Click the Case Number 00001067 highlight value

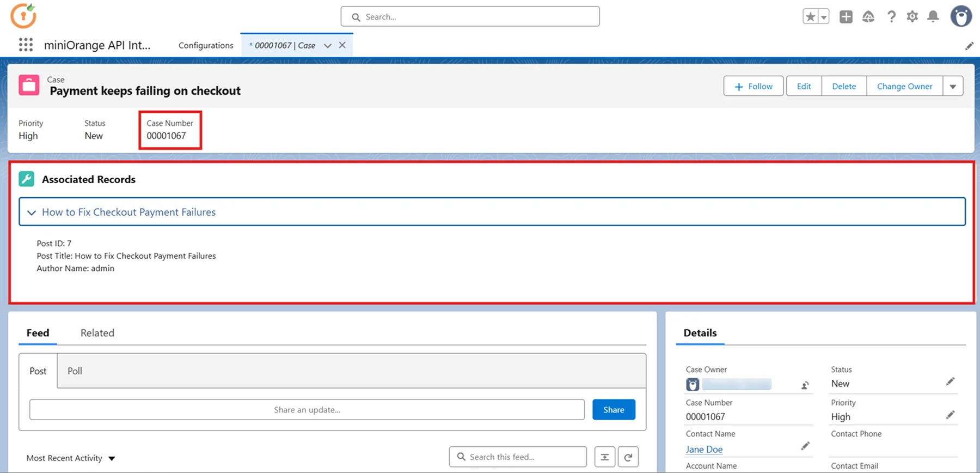pos(166,136)
